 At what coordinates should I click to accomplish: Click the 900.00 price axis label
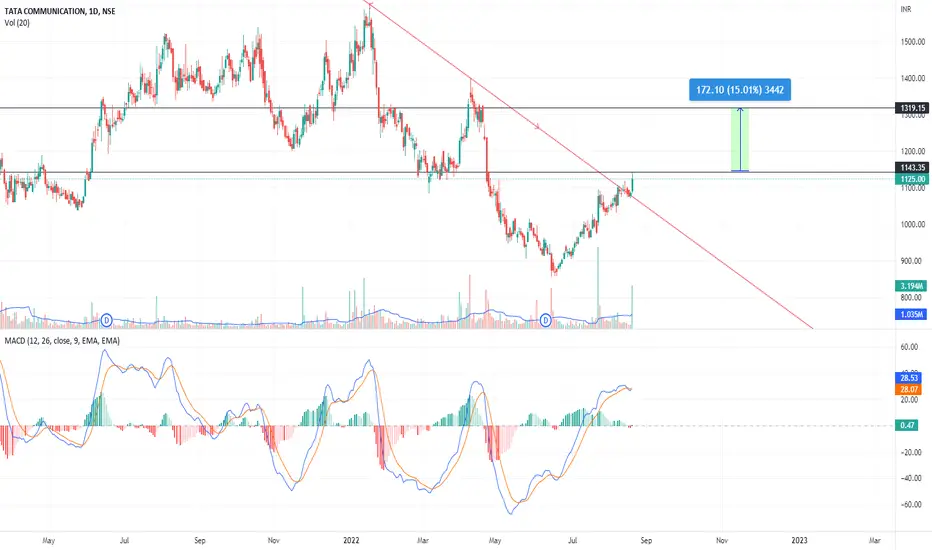pyautogui.click(x=913, y=260)
